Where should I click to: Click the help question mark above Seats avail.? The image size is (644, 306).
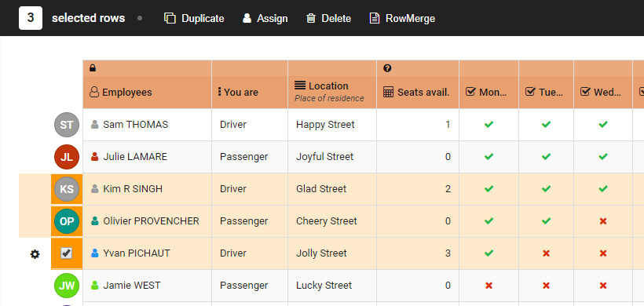click(x=387, y=68)
